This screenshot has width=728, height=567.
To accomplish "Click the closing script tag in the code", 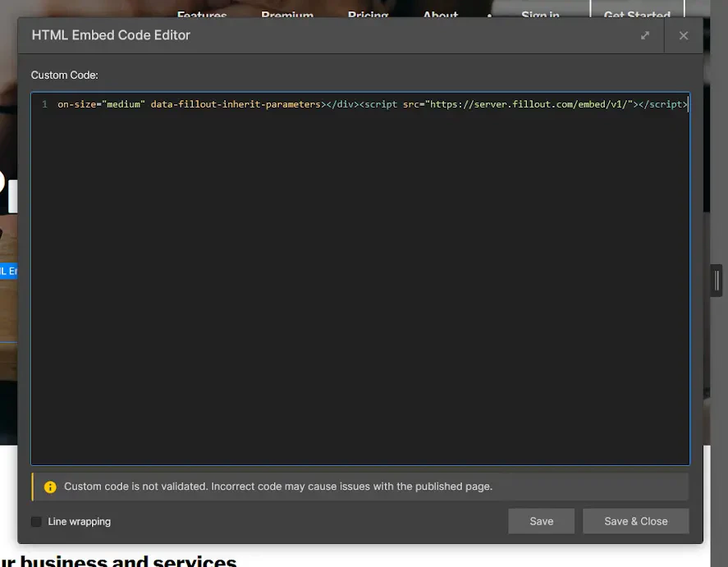I will [663, 104].
